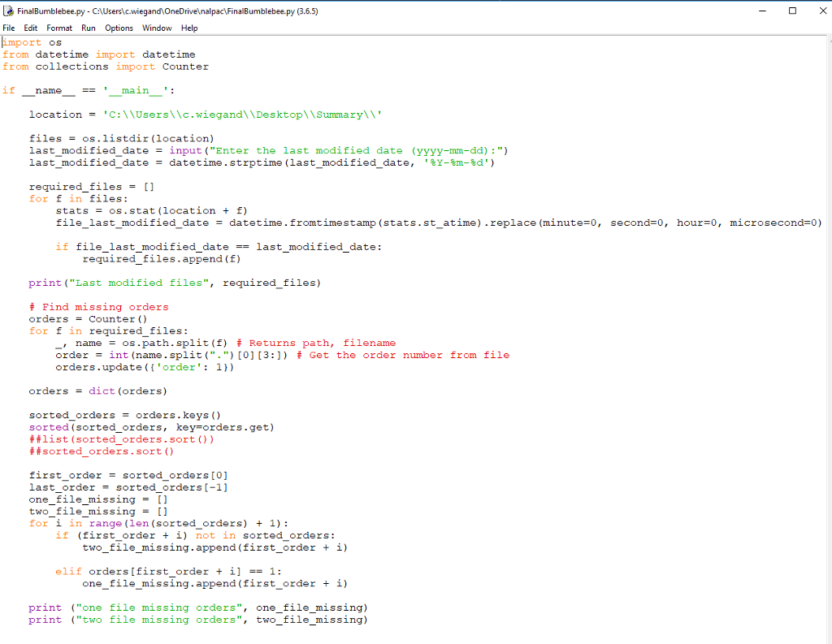Click the 'orders = dict(orders)' line
832x644 pixels.
85,391
